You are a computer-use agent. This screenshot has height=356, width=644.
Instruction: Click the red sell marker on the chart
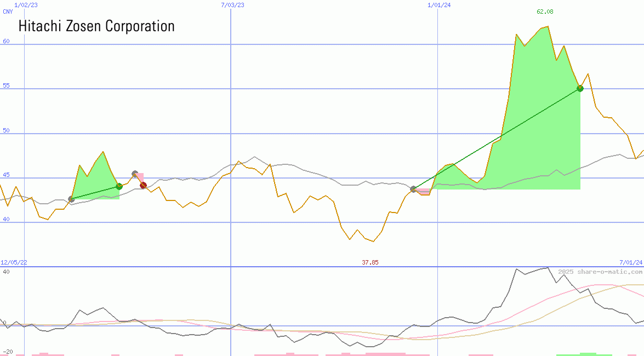click(x=143, y=185)
